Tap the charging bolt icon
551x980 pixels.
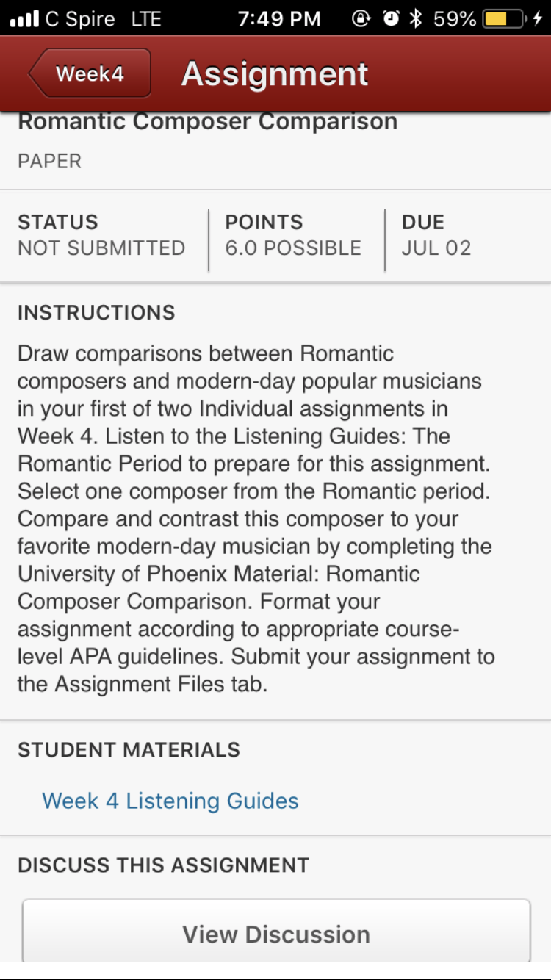pyautogui.click(x=538, y=18)
